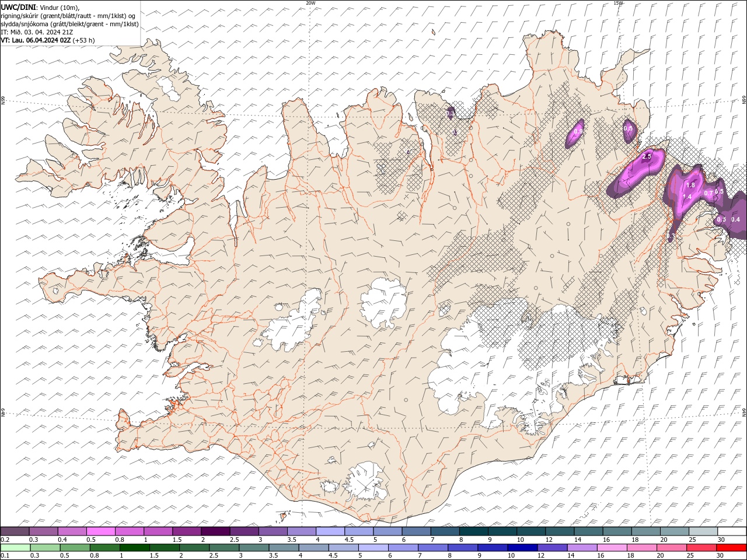Screen dimensions: 747x560
Task: Pick the crimson 25 swatch in lower legend
Action: pos(701,548)
